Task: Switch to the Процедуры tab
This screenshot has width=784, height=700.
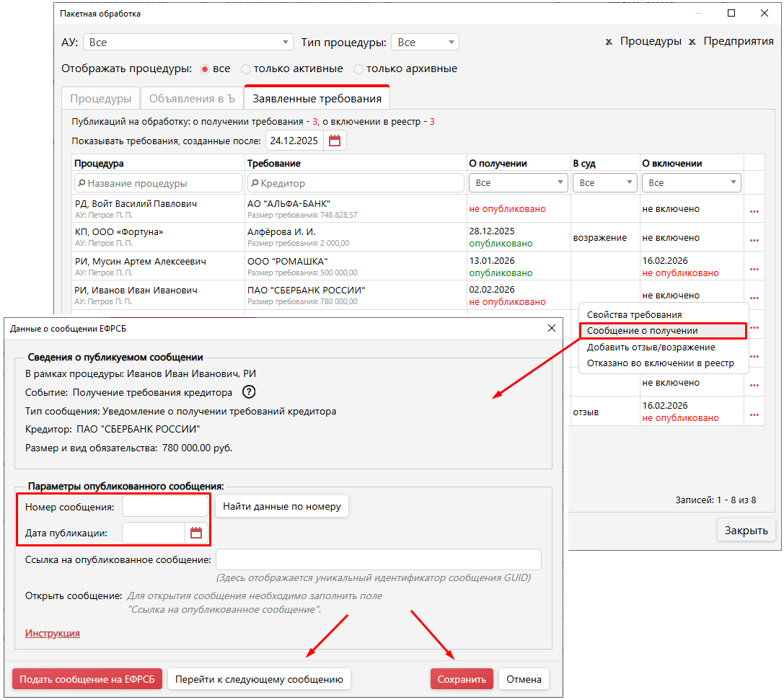Action: point(101,99)
